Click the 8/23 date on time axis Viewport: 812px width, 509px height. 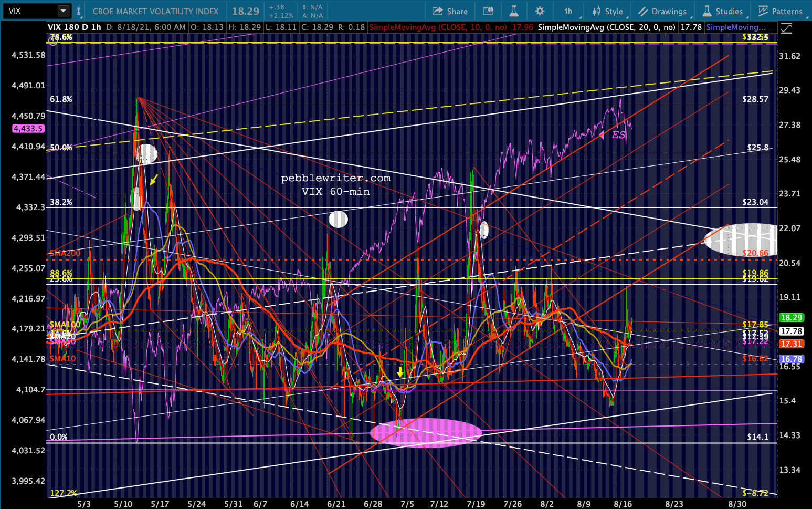[x=674, y=504]
